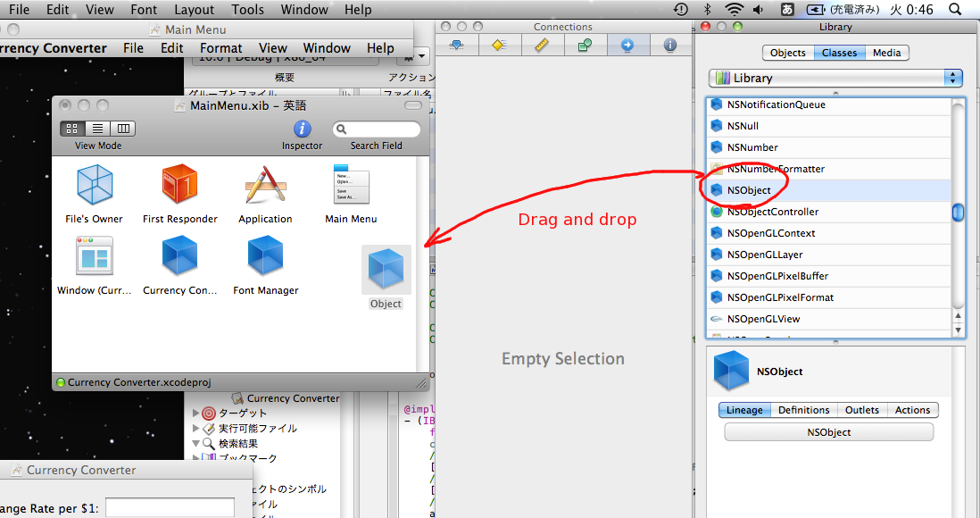Image resolution: width=980 pixels, height=518 pixels.
Task: Select NSObject in the Library class list
Action: [x=829, y=190]
